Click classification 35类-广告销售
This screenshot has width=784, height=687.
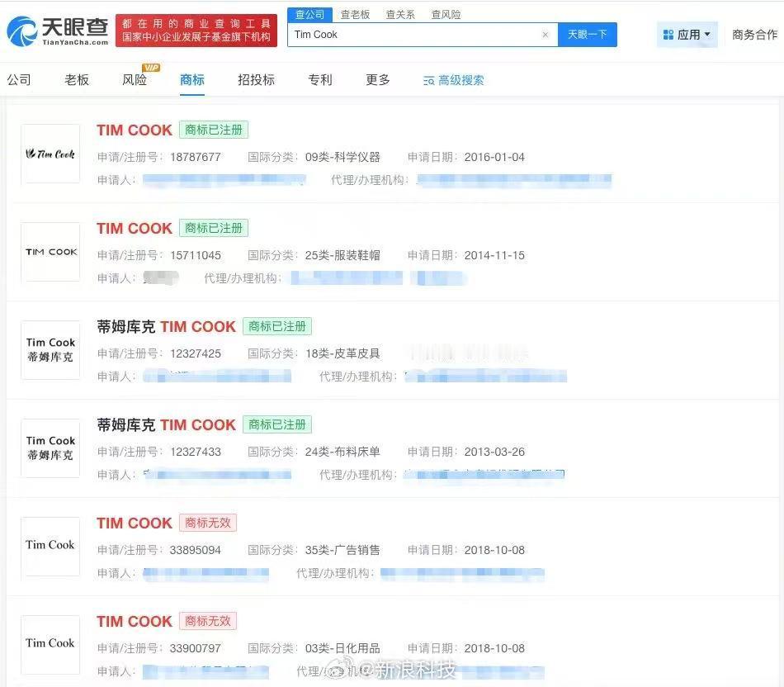[x=342, y=550]
